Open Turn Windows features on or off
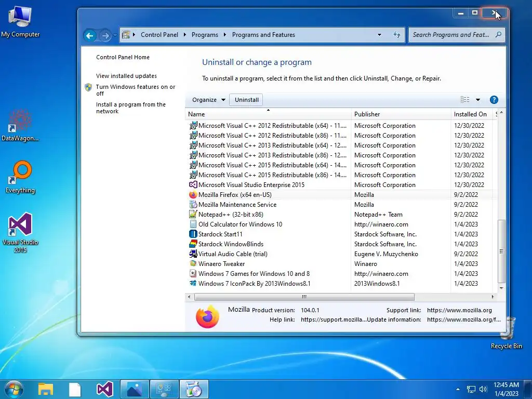The height and width of the screenshot is (399, 532). click(136, 90)
